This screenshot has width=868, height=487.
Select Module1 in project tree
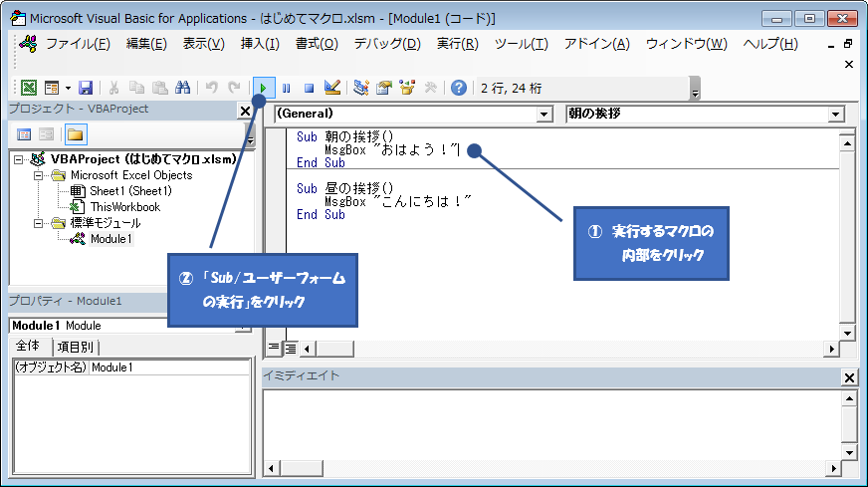click(110, 239)
